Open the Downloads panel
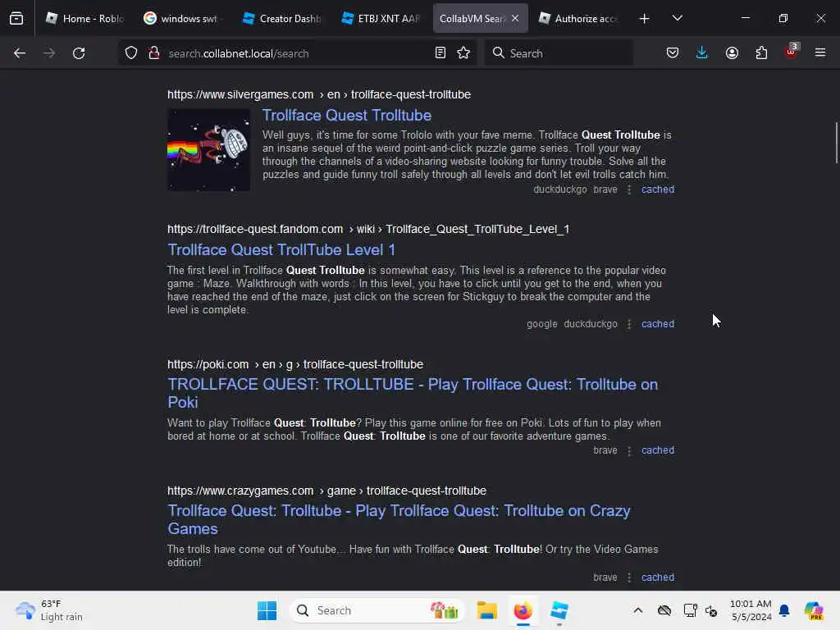Viewport: 840px width, 630px height. click(702, 53)
